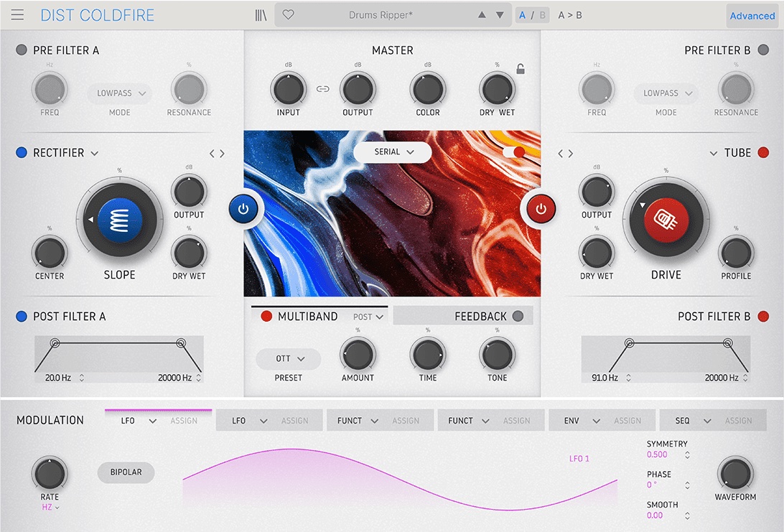Adjust the Master COLOR knob

428,89
